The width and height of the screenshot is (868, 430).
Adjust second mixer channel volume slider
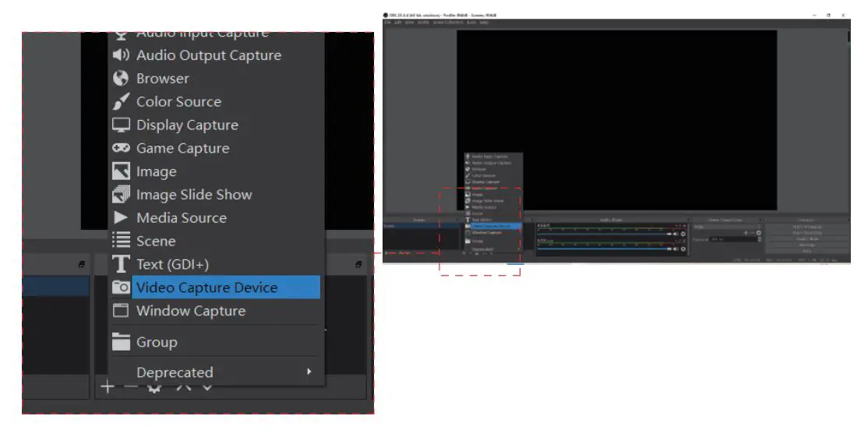(605, 249)
